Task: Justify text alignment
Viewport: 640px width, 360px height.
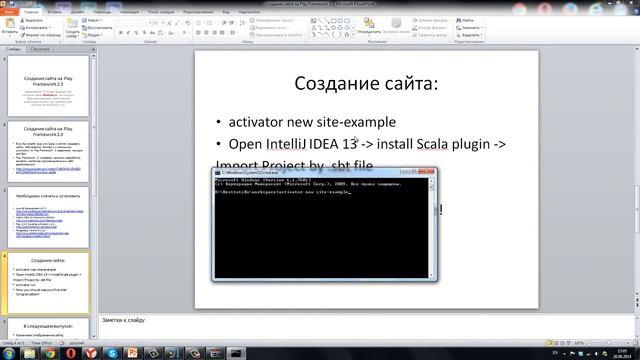Action: [222, 33]
